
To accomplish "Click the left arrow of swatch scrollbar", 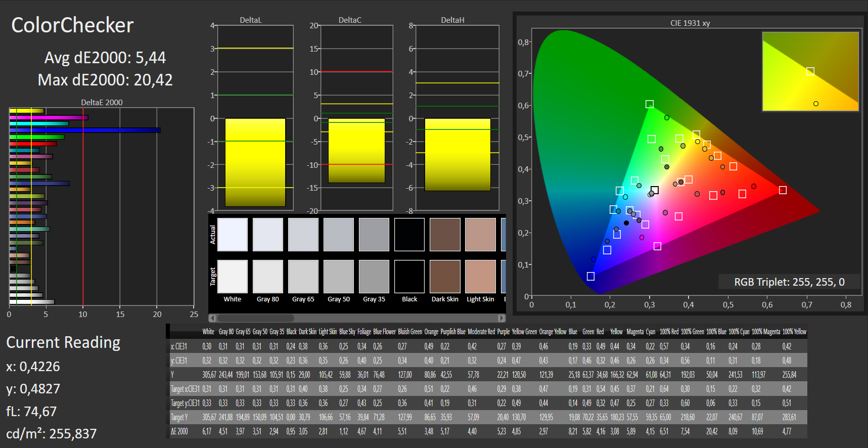I will [x=213, y=318].
